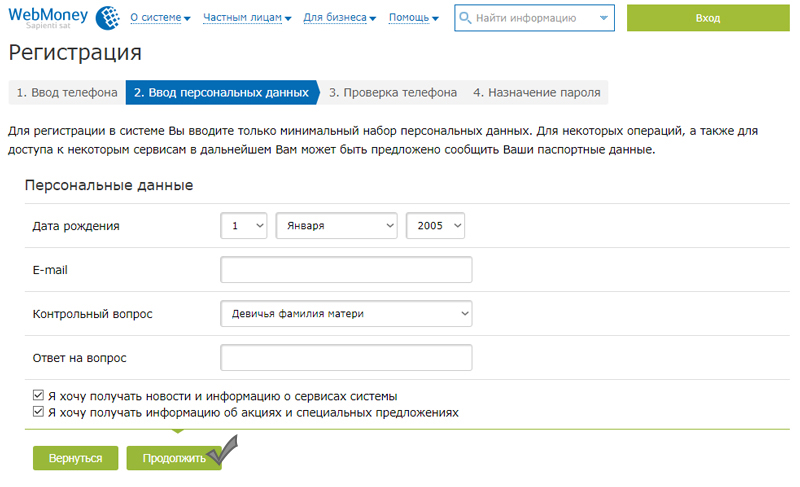This screenshot has height=487, width=800.
Task: Open the birth day dropdown showing 1
Action: point(244,225)
